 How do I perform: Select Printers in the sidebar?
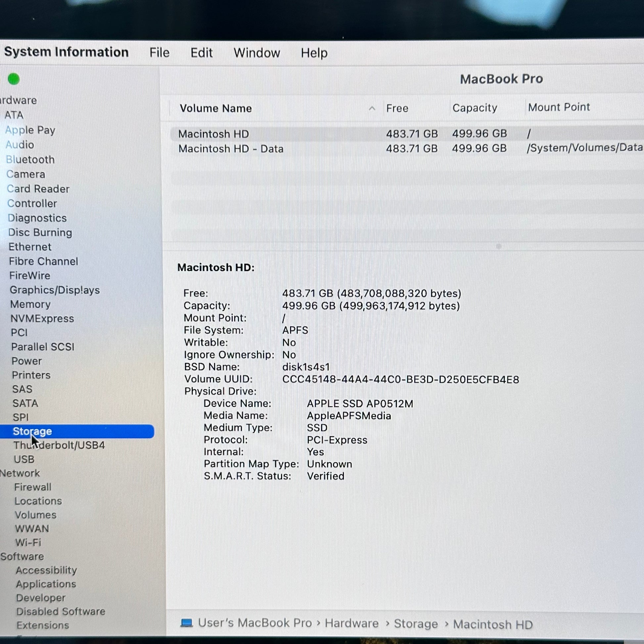31,375
